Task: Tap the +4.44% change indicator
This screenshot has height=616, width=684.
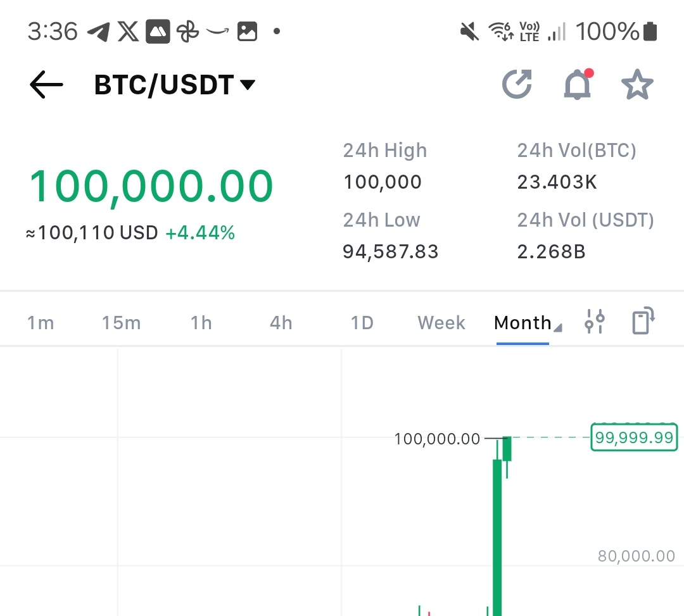Action: (x=201, y=232)
